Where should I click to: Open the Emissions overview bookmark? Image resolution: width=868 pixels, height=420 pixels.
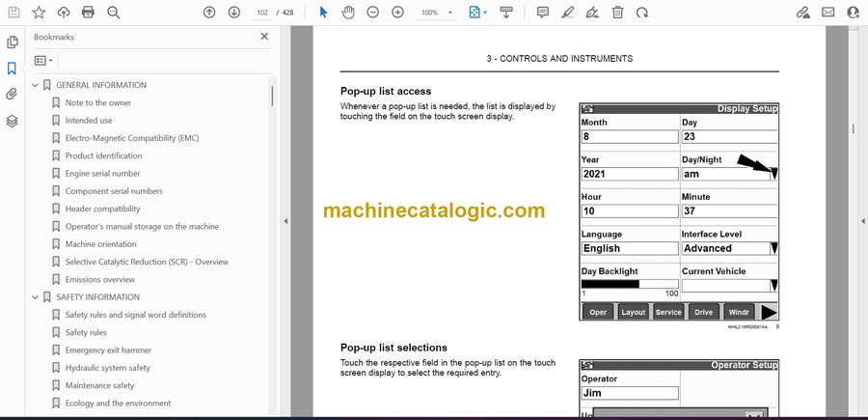[99, 280]
